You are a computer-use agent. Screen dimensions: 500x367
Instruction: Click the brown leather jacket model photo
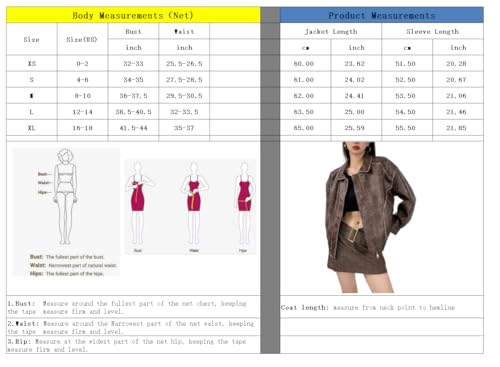coord(371,217)
